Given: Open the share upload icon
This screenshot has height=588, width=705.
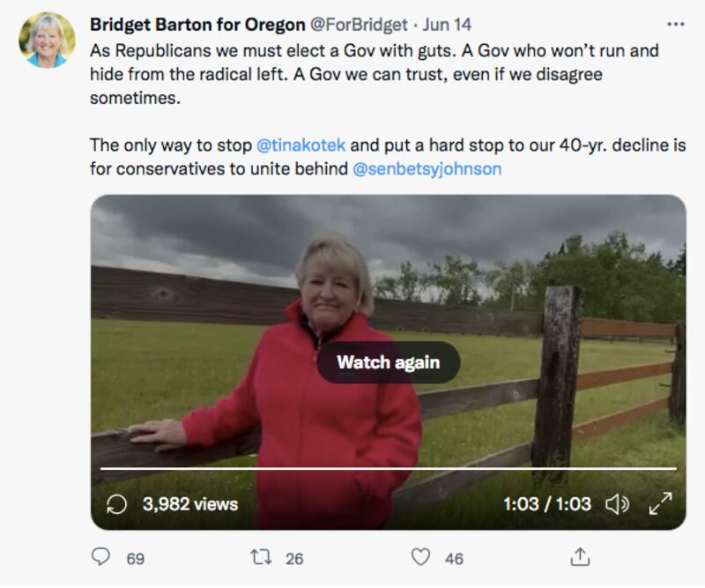Looking at the screenshot, I should (580, 557).
